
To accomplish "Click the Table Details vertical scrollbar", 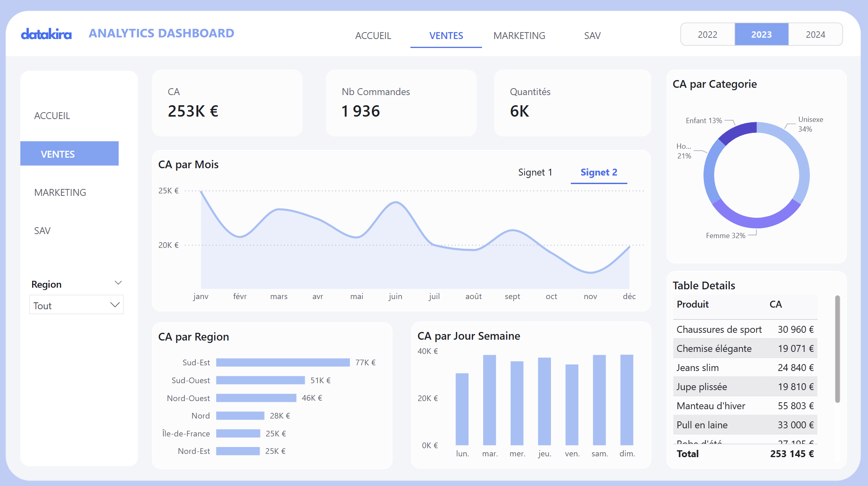I will click(837, 349).
